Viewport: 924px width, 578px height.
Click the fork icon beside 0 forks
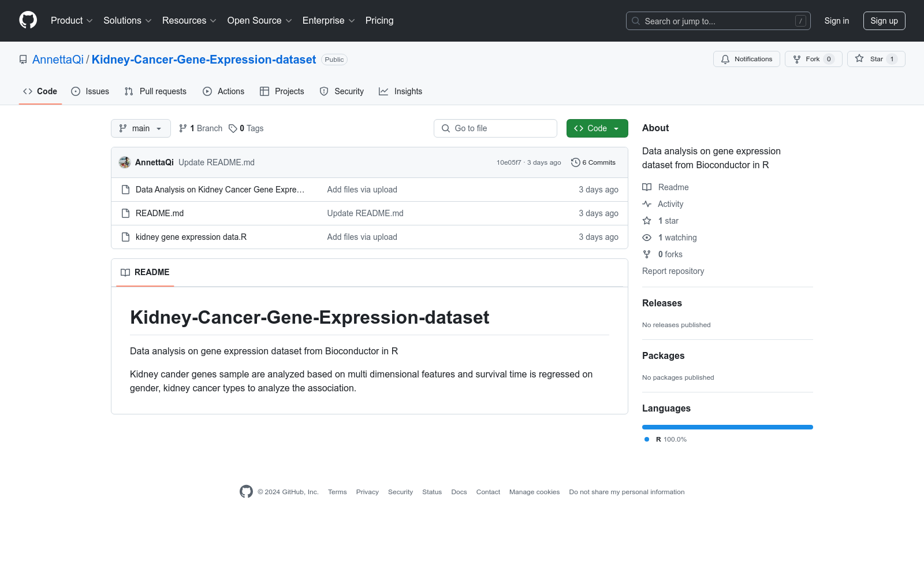(647, 254)
